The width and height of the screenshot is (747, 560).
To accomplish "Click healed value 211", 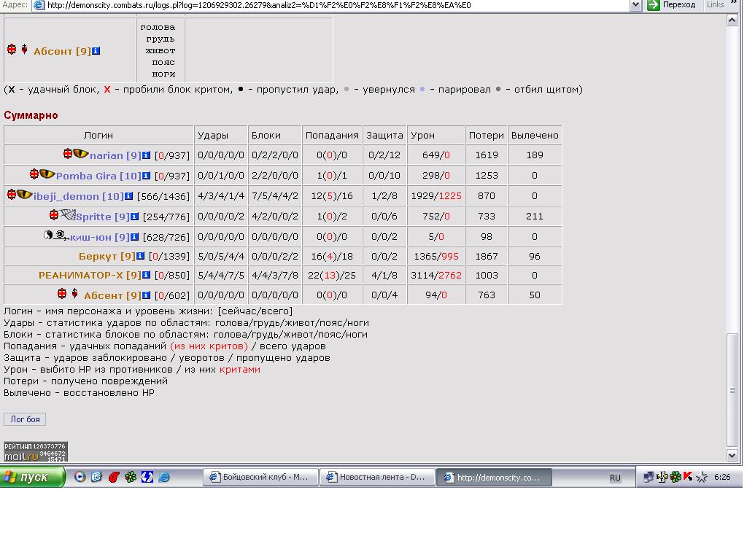I will coord(535,216).
